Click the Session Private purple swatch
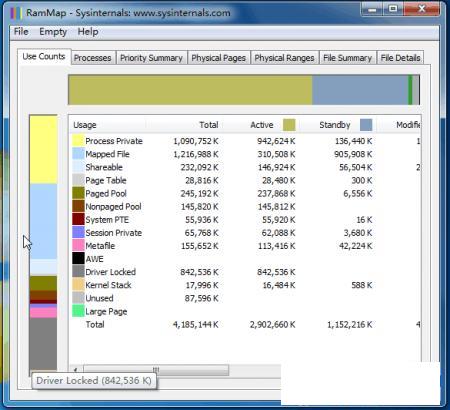This screenshot has width=450, height=410. 78,232
